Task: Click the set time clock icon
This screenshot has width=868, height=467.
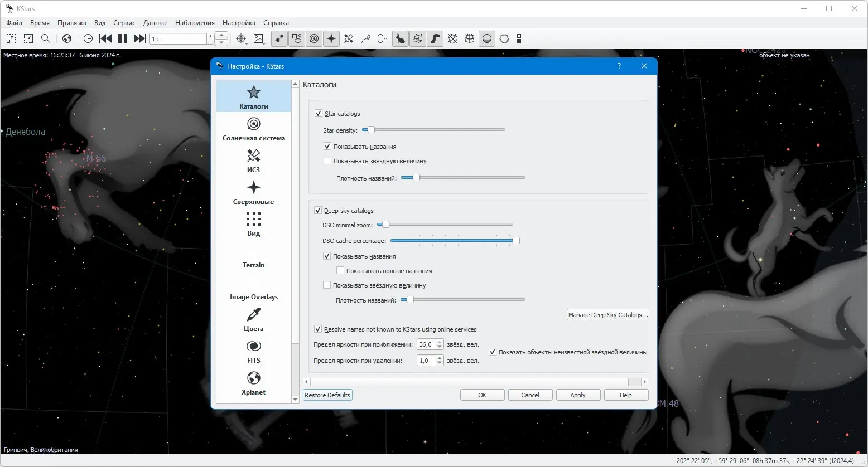Action: coord(88,38)
